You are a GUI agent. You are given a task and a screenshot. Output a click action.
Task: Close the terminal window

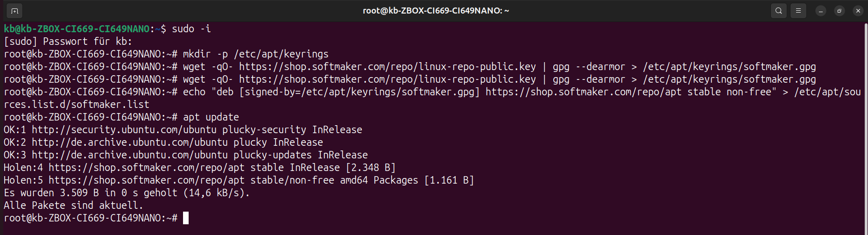[x=858, y=11]
